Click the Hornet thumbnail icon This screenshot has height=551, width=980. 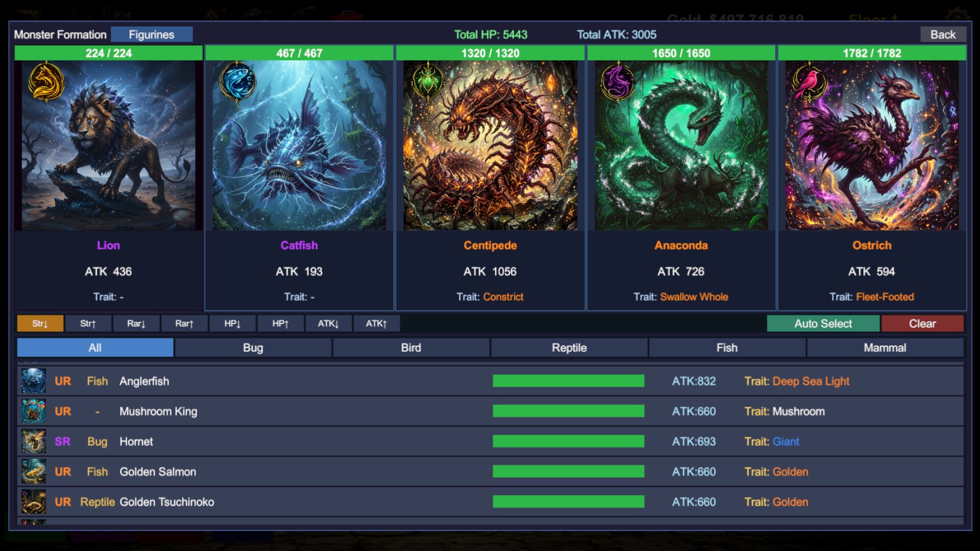[34, 441]
